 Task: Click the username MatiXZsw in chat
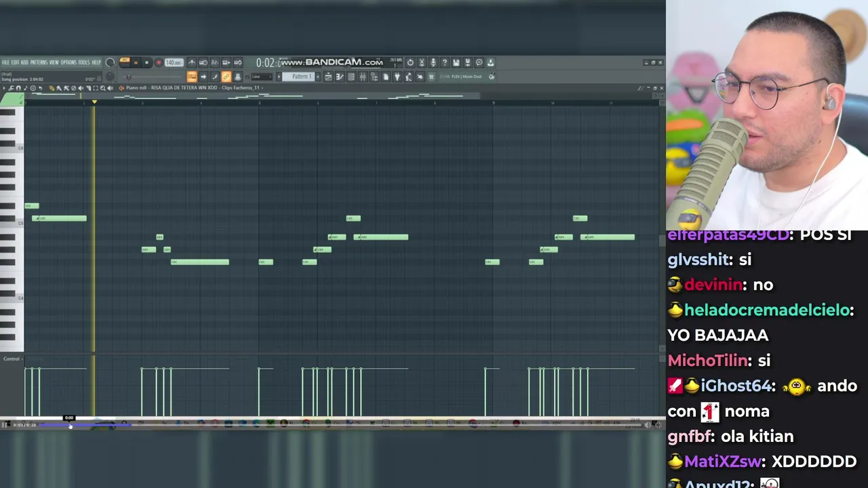(724, 462)
